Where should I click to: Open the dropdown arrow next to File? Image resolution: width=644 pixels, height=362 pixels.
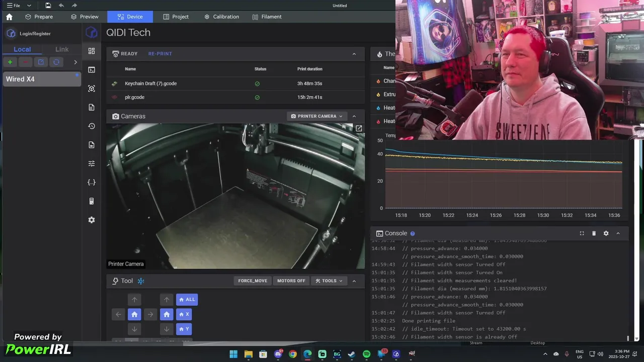(x=29, y=6)
